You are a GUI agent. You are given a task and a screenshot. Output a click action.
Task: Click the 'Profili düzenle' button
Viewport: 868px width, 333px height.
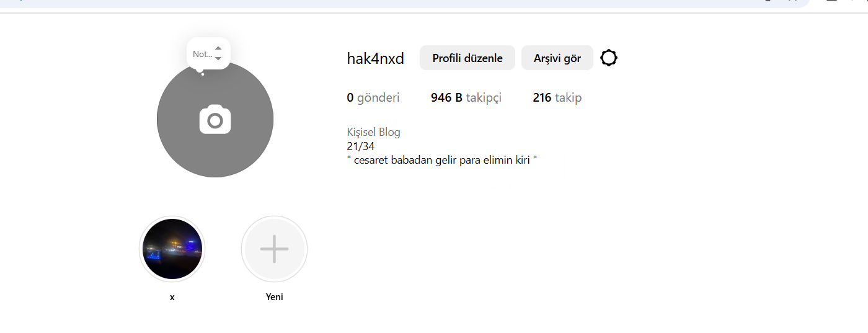click(467, 58)
